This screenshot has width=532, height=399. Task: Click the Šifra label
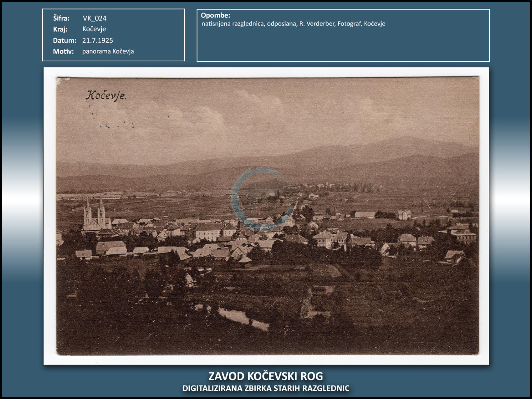(61, 18)
